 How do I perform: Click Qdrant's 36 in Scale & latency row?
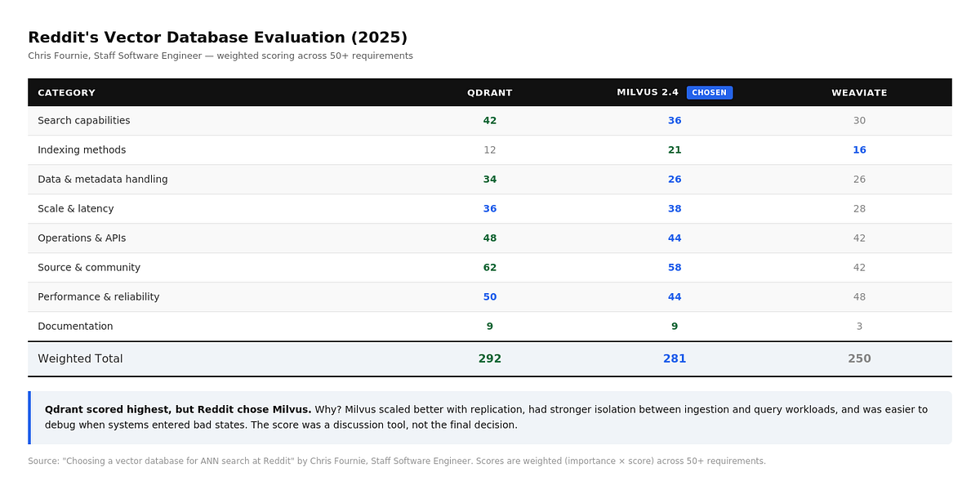click(x=490, y=208)
